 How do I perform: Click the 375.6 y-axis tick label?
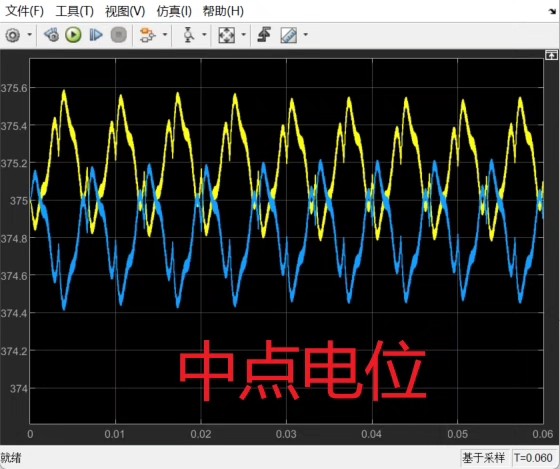[14, 88]
